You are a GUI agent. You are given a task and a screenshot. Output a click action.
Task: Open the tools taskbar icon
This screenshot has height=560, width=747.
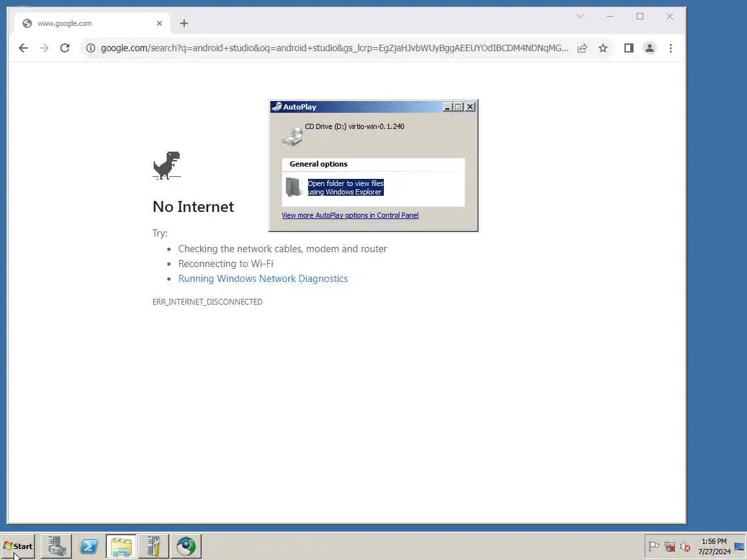pyautogui.click(x=154, y=546)
